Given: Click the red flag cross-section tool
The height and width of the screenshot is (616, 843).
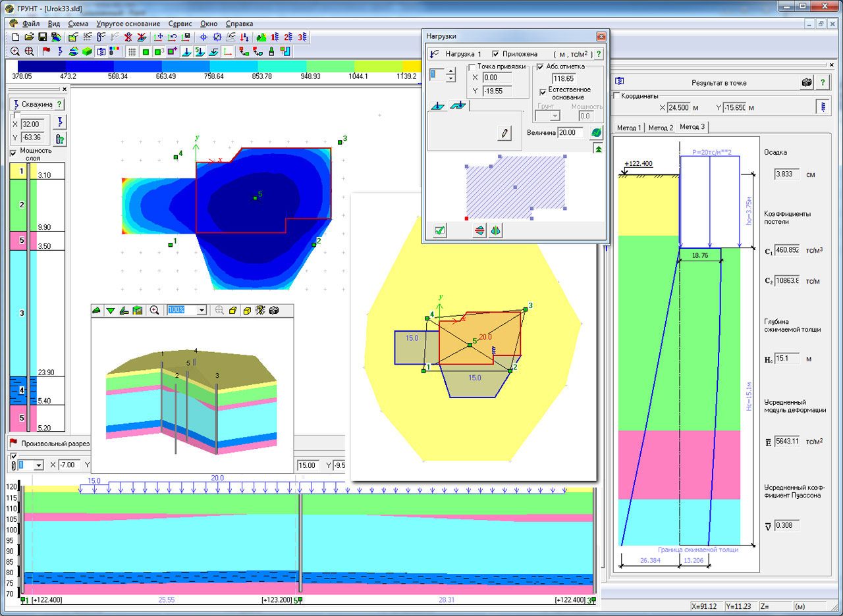Looking at the screenshot, I should [x=46, y=51].
